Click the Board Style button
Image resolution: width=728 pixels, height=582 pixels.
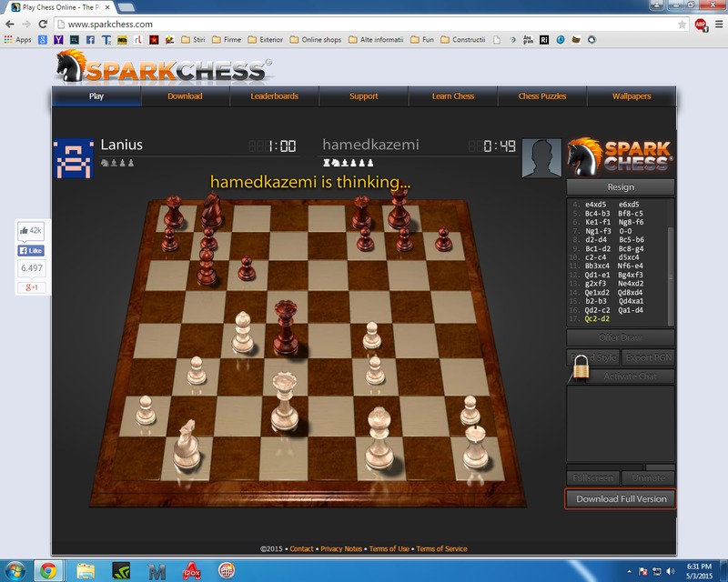[593, 357]
